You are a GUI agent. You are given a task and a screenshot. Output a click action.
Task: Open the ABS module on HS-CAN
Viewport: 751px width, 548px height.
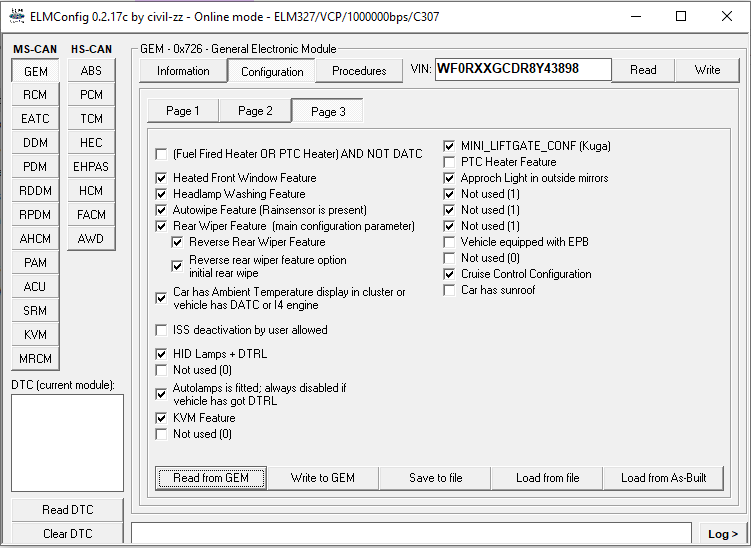(x=91, y=71)
